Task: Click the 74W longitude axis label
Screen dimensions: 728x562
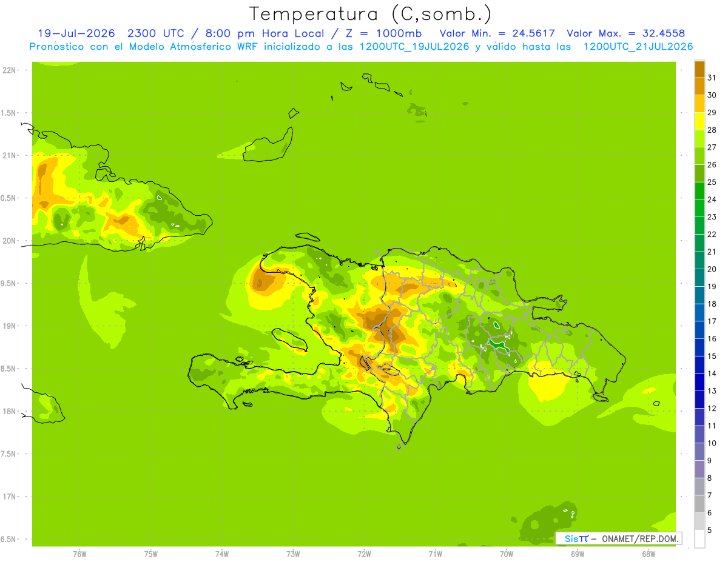Action: (x=221, y=554)
